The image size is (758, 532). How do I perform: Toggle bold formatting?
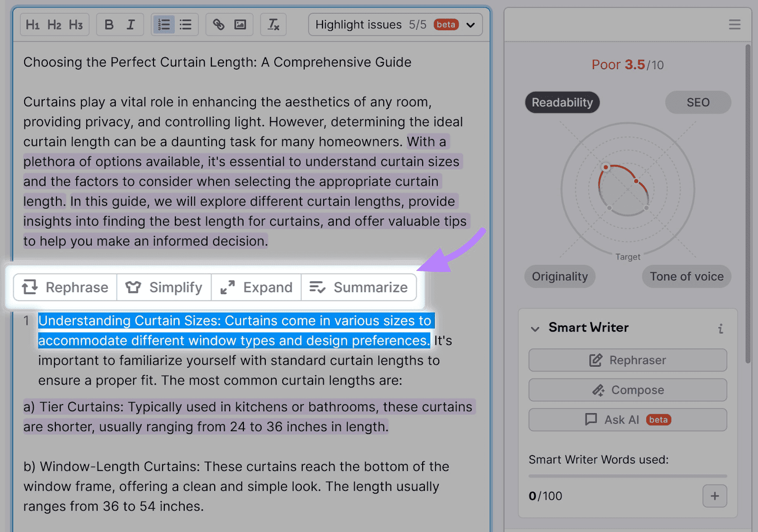coord(108,24)
